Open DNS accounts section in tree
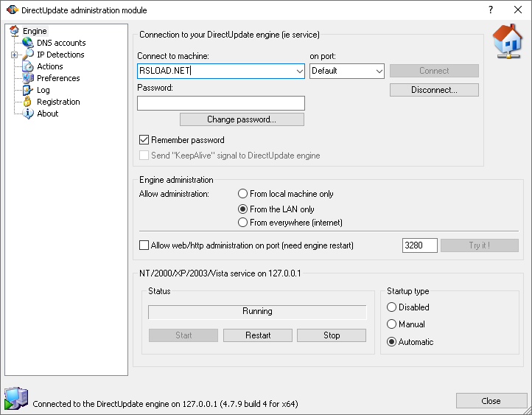The image size is (532, 415). [61, 43]
